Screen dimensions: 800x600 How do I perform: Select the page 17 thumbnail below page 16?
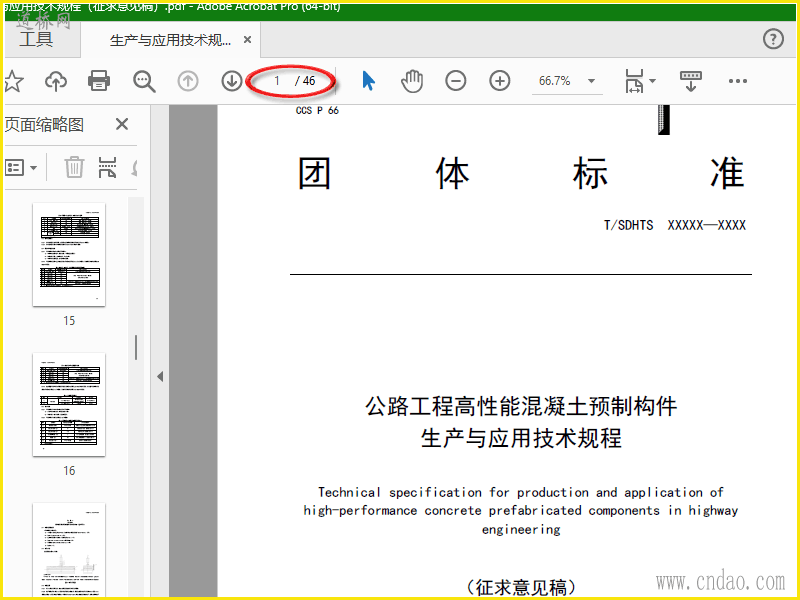click(69, 550)
